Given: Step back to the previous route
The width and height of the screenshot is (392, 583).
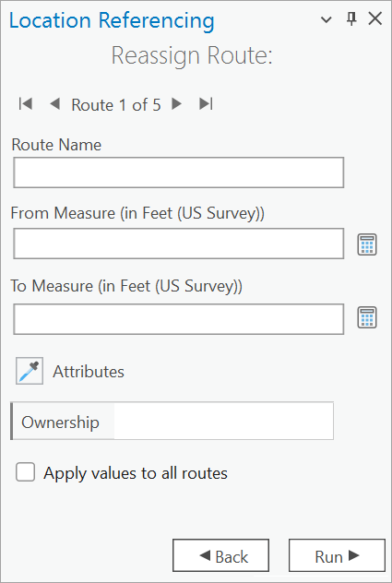Looking at the screenshot, I should 54,103.
